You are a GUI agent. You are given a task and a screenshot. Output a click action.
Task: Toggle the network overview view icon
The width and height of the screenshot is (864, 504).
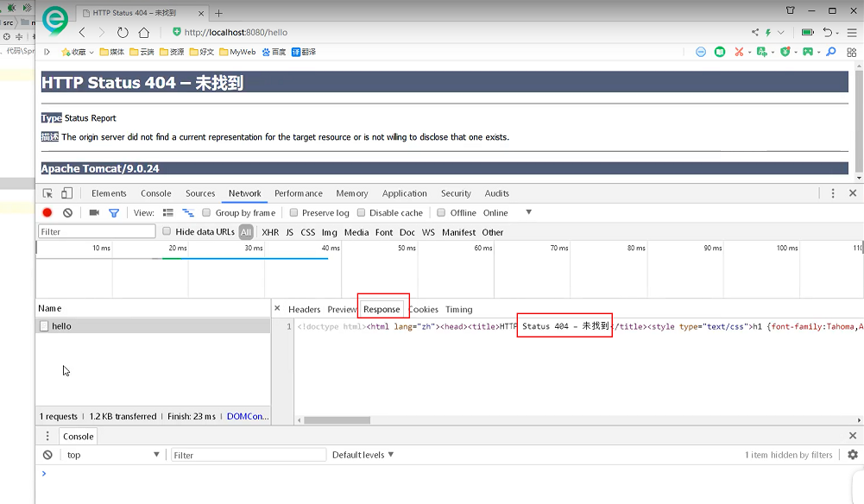tap(188, 212)
